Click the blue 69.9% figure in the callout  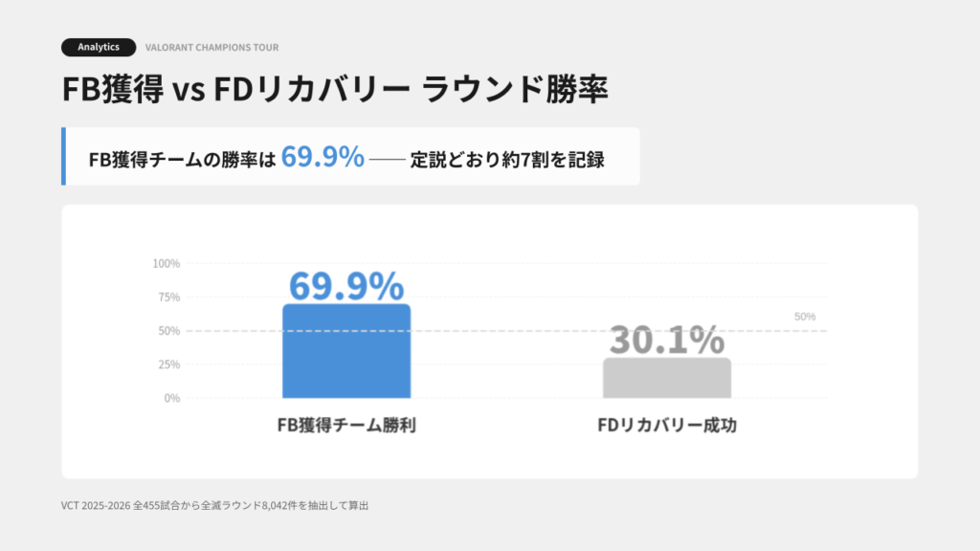click(x=323, y=157)
